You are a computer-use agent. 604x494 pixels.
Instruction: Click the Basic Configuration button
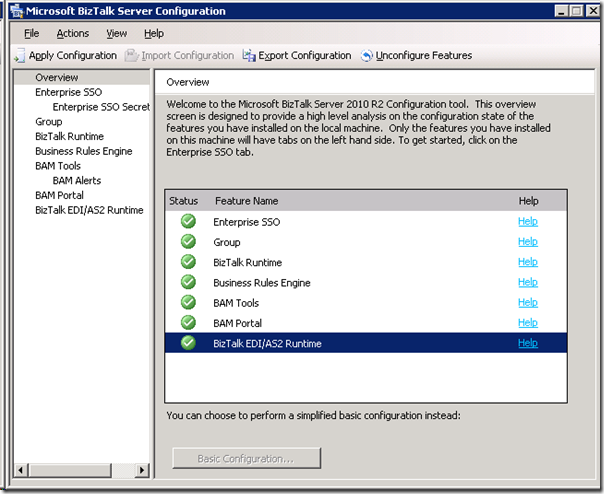click(x=246, y=459)
